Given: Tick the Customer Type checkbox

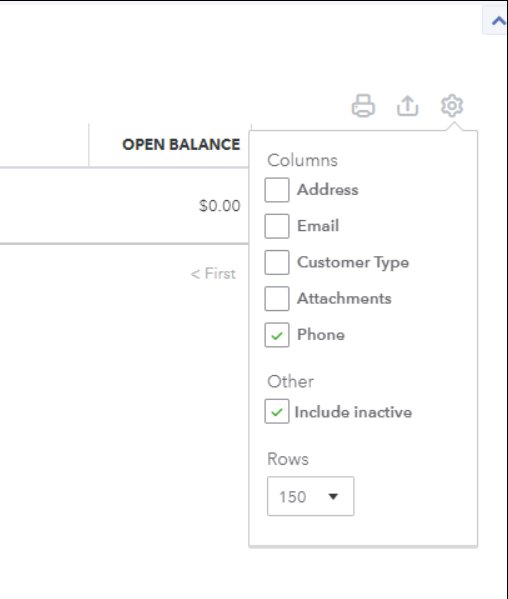Looking at the screenshot, I should [277, 262].
